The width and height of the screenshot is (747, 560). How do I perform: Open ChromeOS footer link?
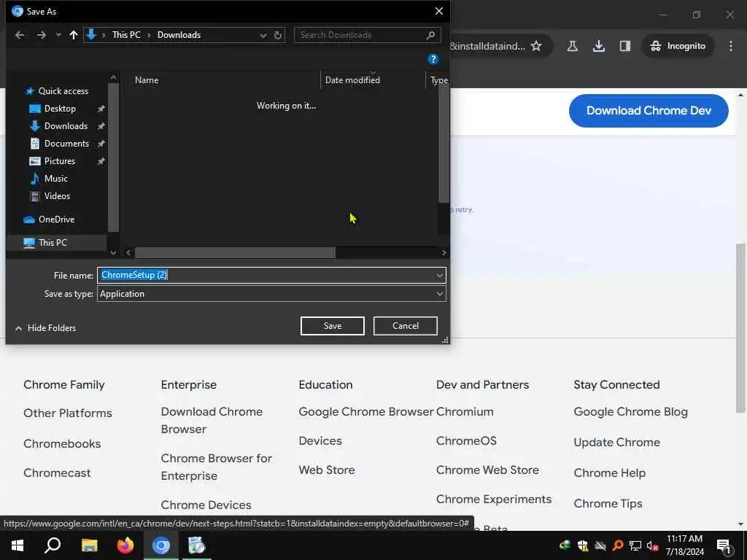click(x=466, y=441)
